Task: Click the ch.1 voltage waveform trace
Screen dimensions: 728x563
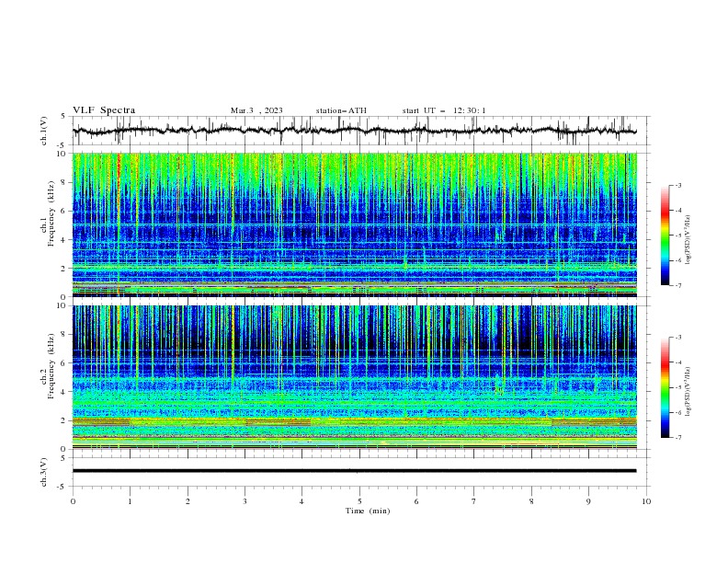Action: tap(354, 131)
